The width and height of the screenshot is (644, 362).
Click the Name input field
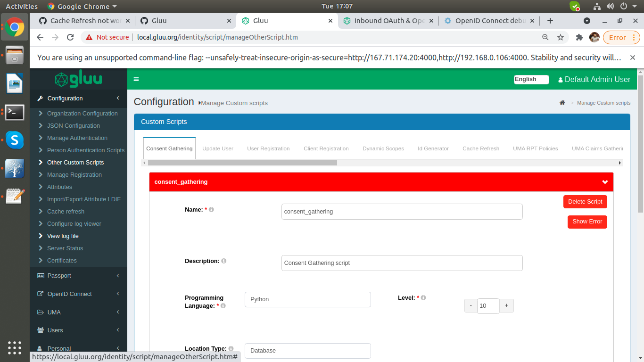402,212
